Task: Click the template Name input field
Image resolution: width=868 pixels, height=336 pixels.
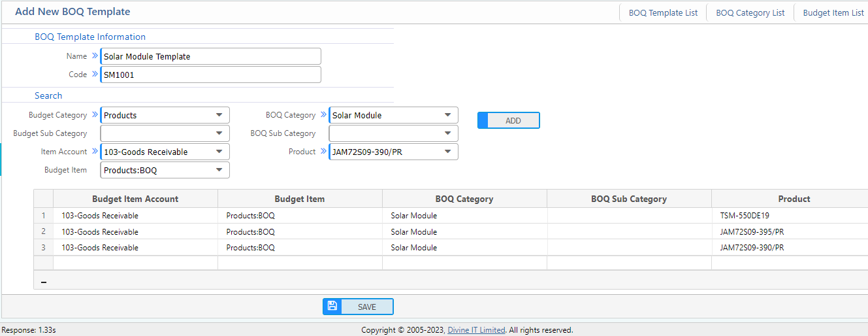Action: click(x=210, y=56)
